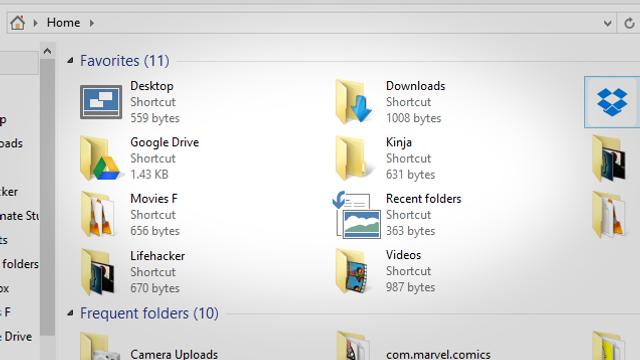
Task: Select the Videos item name
Action: [403, 255]
